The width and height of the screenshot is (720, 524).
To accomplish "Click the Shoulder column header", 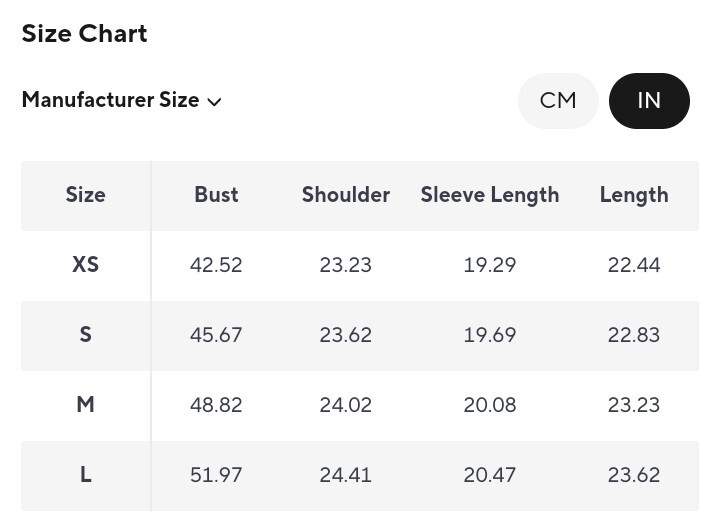I will click(346, 195).
